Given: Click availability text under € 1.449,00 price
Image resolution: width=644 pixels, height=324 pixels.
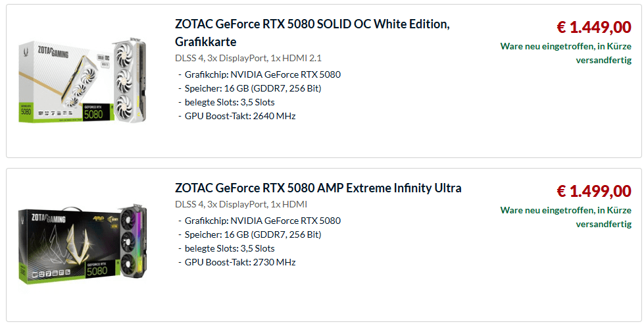Looking at the screenshot, I should click(x=566, y=53).
